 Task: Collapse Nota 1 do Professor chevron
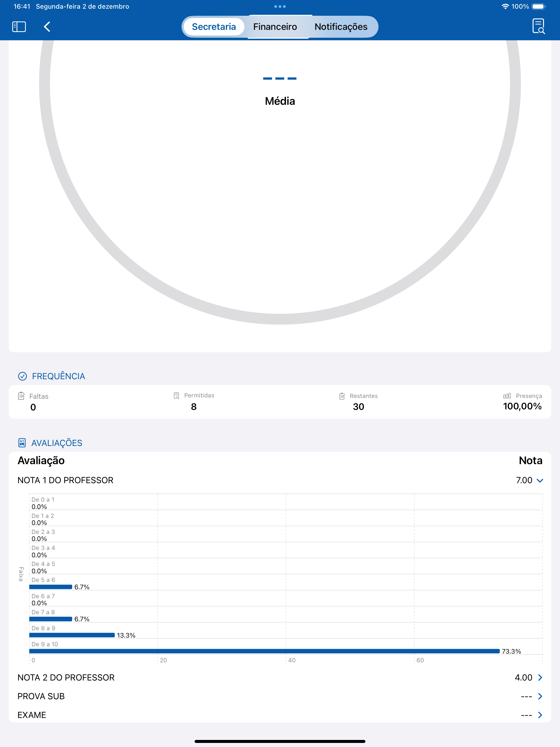pyautogui.click(x=540, y=480)
